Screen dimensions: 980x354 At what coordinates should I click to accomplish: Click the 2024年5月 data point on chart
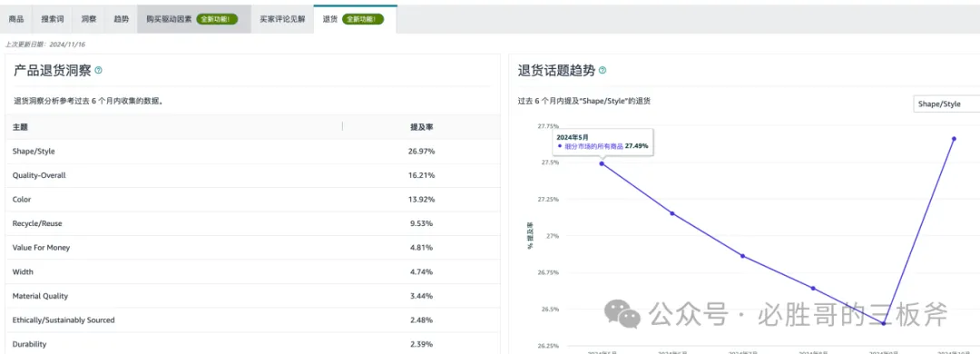coord(602,163)
